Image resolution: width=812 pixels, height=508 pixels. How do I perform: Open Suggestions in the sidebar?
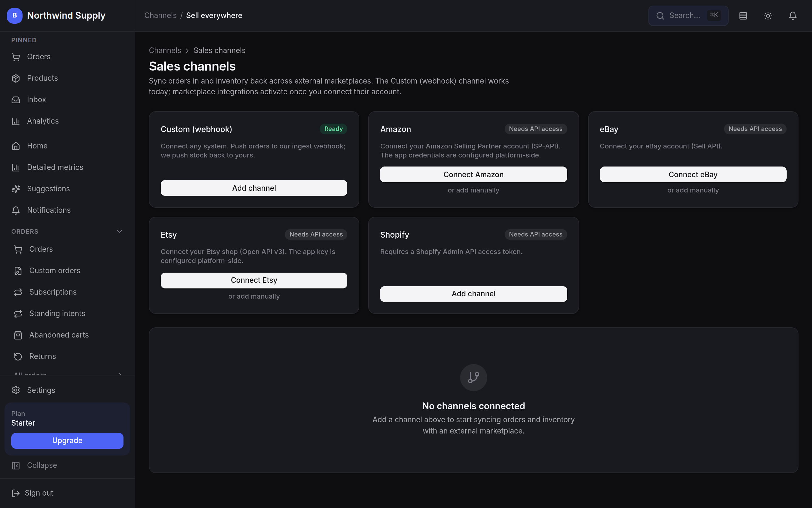67,189
